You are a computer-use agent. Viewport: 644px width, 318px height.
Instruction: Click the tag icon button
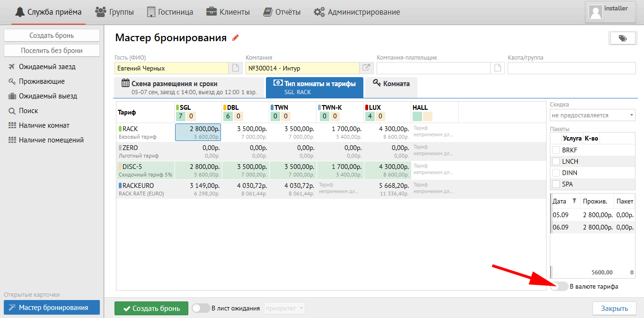click(x=622, y=38)
